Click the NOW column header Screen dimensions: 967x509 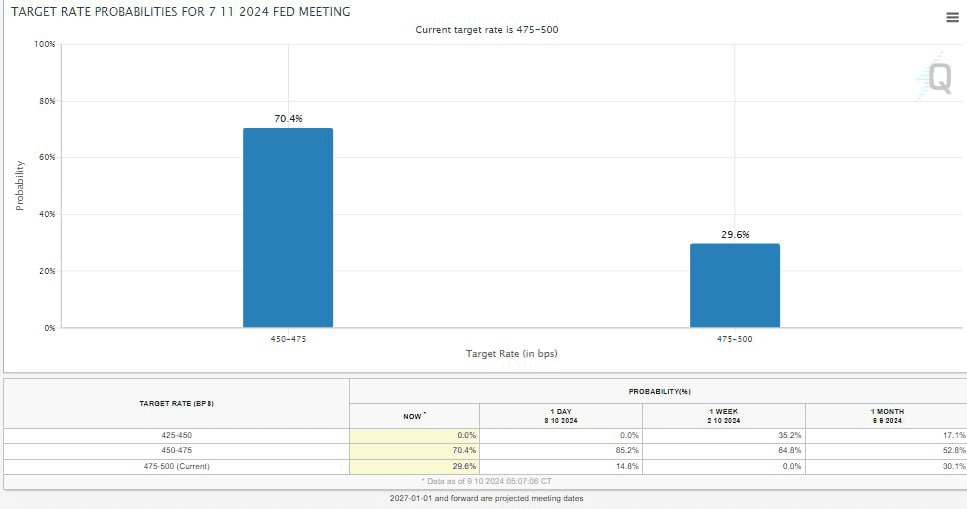click(x=414, y=416)
